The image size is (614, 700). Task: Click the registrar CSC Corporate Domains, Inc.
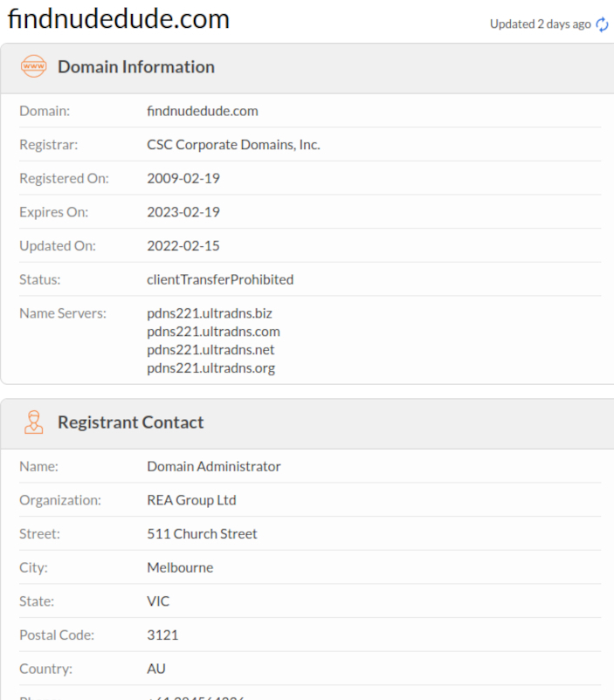tap(233, 145)
